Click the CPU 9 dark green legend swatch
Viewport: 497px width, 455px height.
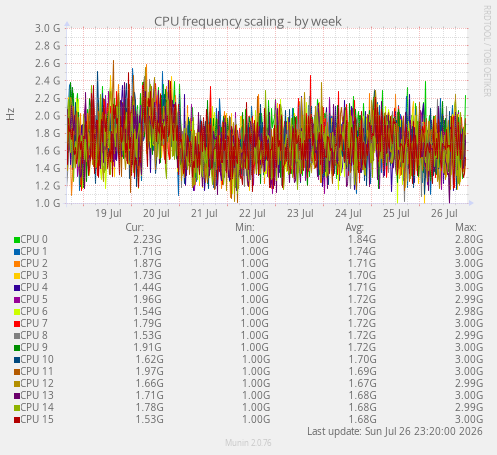click(17, 348)
